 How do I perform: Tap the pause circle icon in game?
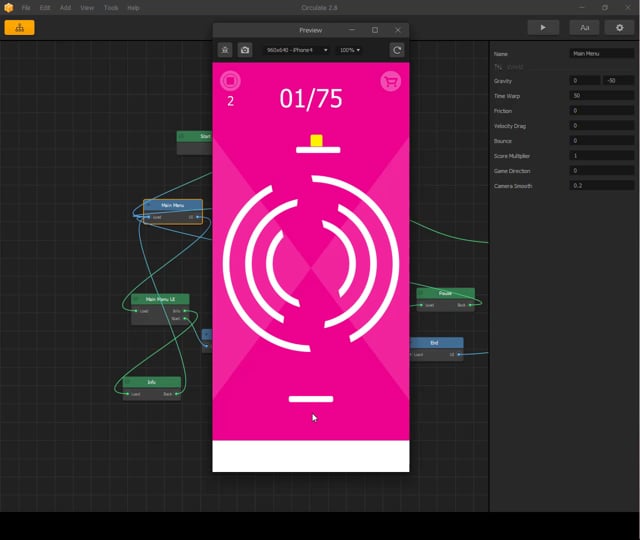click(x=230, y=81)
